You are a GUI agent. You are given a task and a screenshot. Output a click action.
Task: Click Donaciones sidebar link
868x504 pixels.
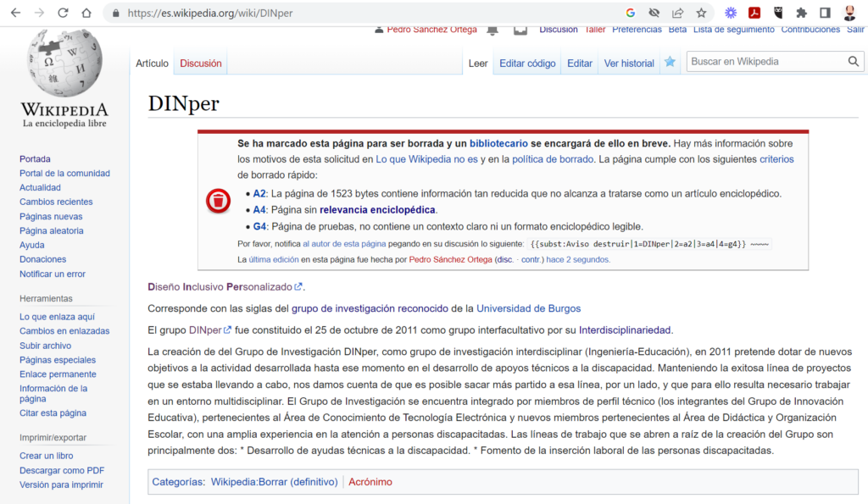pyautogui.click(x=42, y=259)
